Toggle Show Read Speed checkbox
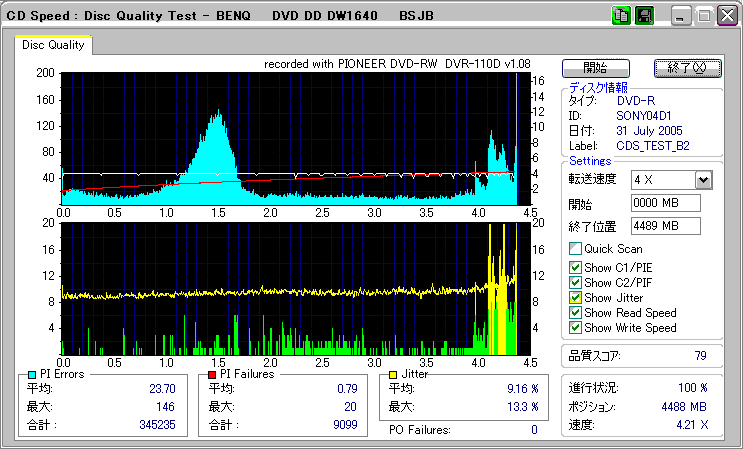The width and height of the screenshot is (743, 449). [x=575, y=312]
